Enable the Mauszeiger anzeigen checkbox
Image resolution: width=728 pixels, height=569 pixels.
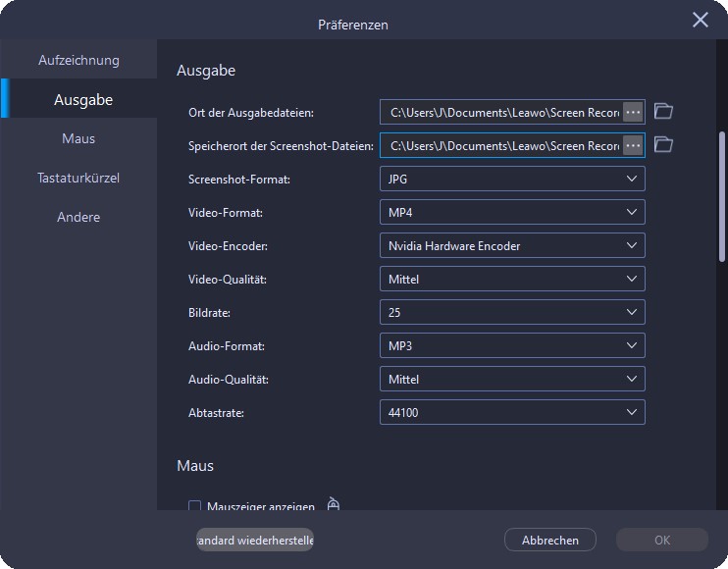click(194, 506)
